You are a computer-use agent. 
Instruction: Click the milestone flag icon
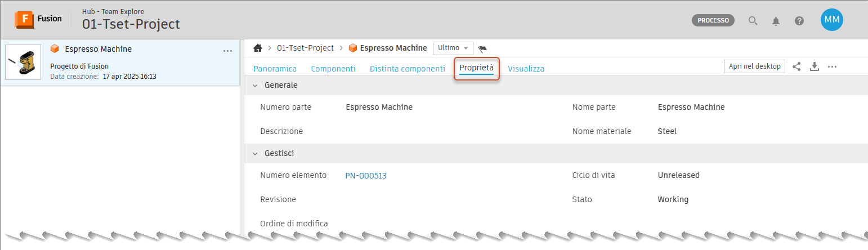482,48
